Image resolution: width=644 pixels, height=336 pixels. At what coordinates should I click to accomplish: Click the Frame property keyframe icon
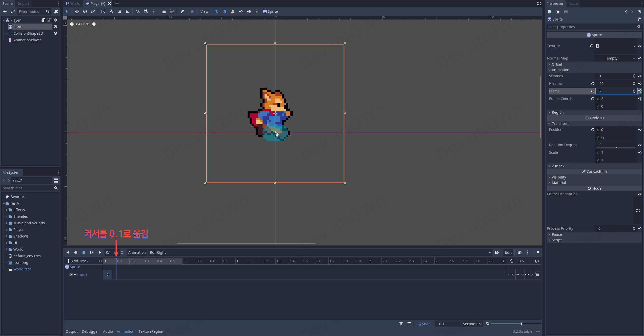[x=640, y=91]
